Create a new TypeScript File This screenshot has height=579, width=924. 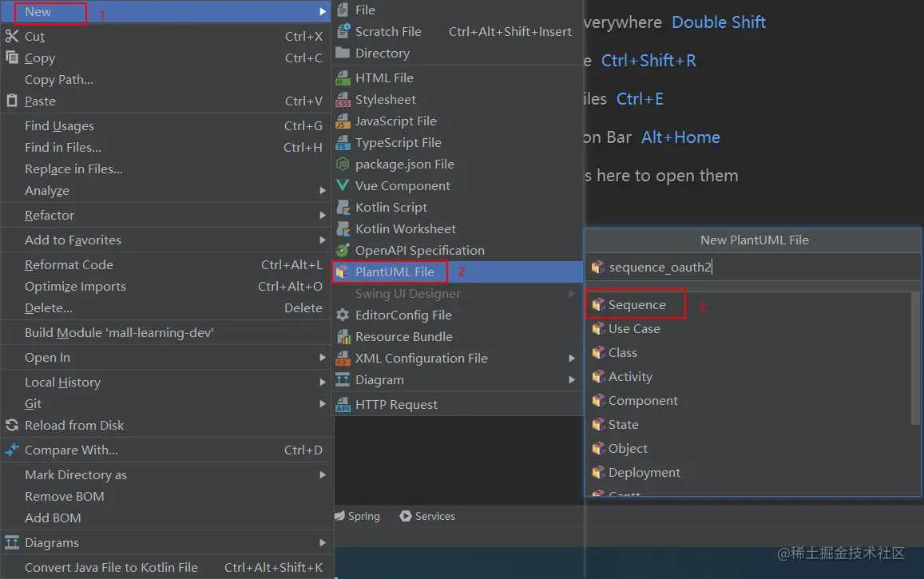pos(401,142)
